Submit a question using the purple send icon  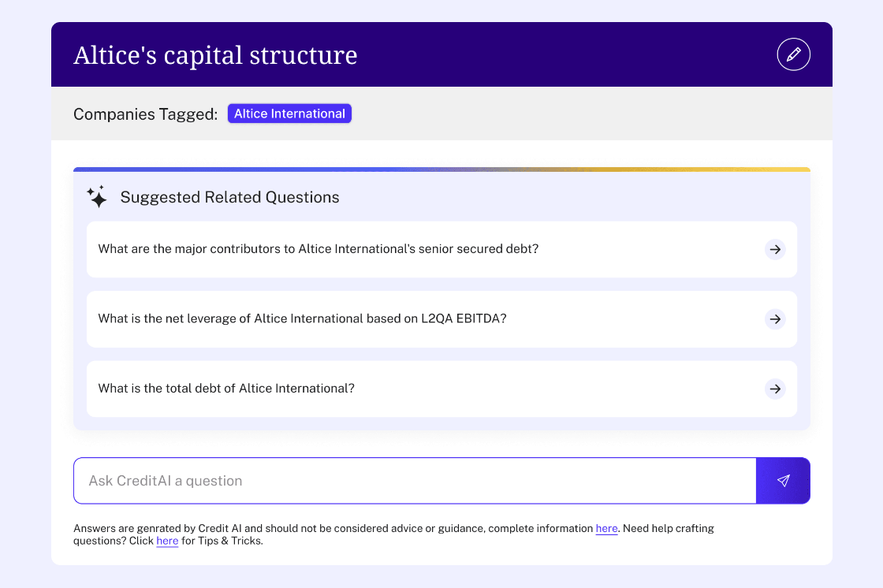[783, 480]
